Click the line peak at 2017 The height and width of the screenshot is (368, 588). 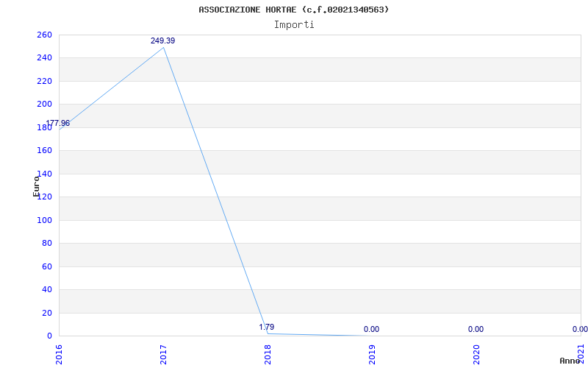tap(163, 47)
